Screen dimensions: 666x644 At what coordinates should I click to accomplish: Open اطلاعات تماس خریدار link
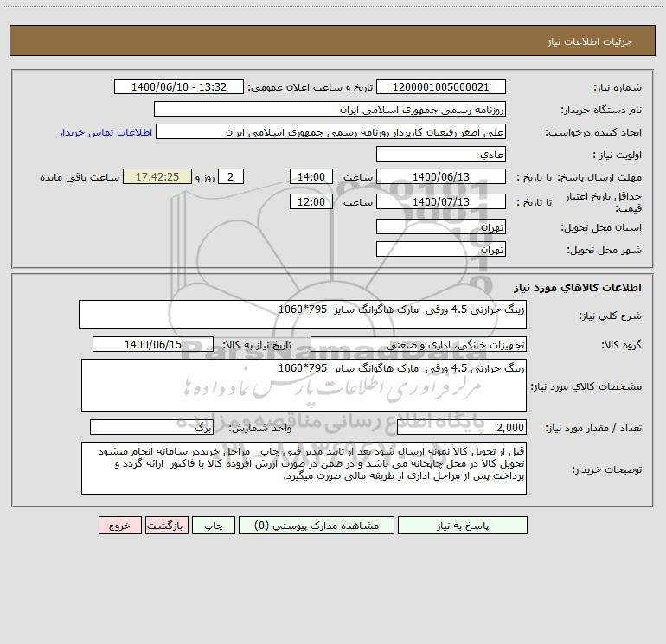pyautogui.click(x=106, y=132)
